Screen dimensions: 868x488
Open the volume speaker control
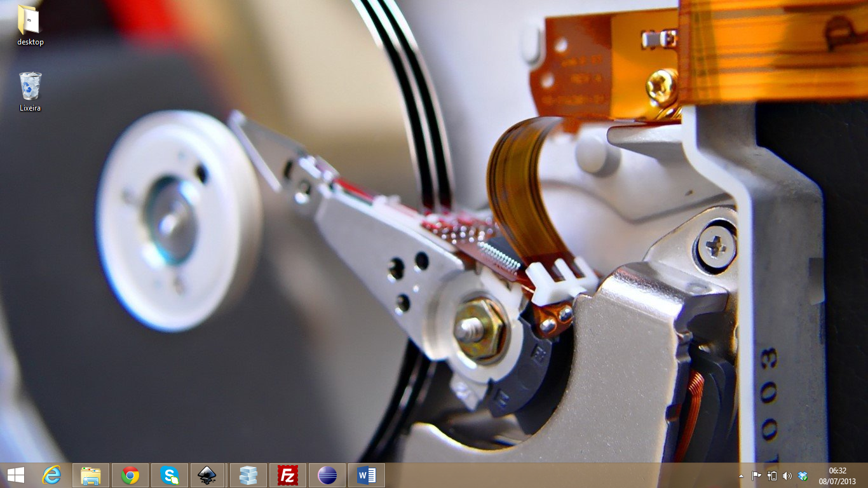click(787, 476)
